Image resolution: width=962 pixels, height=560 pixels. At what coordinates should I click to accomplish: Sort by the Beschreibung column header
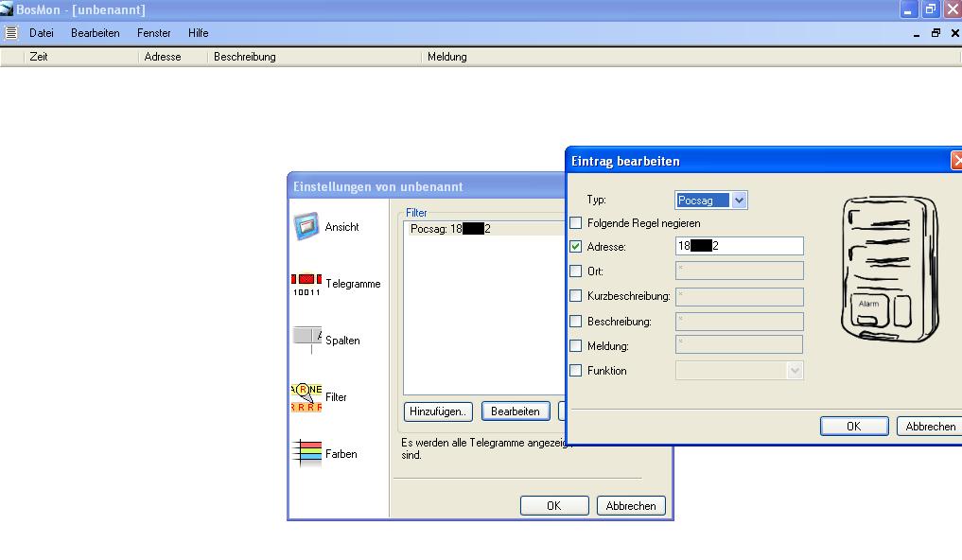pos(315,57)
